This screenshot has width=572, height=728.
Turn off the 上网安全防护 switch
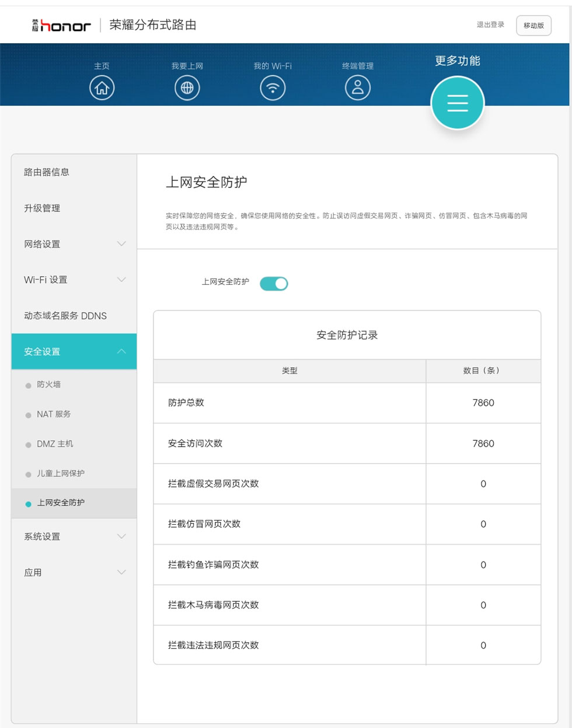(274, 284)
